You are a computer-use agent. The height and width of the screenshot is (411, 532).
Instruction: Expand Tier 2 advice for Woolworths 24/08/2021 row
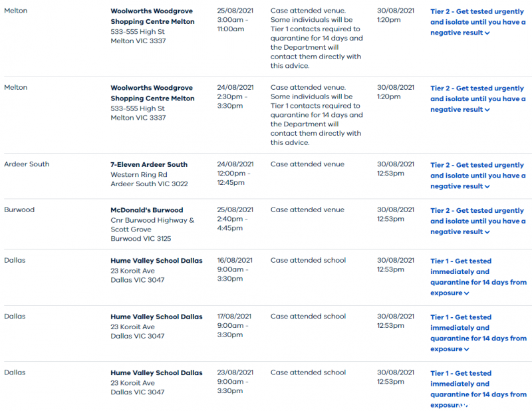477,99
